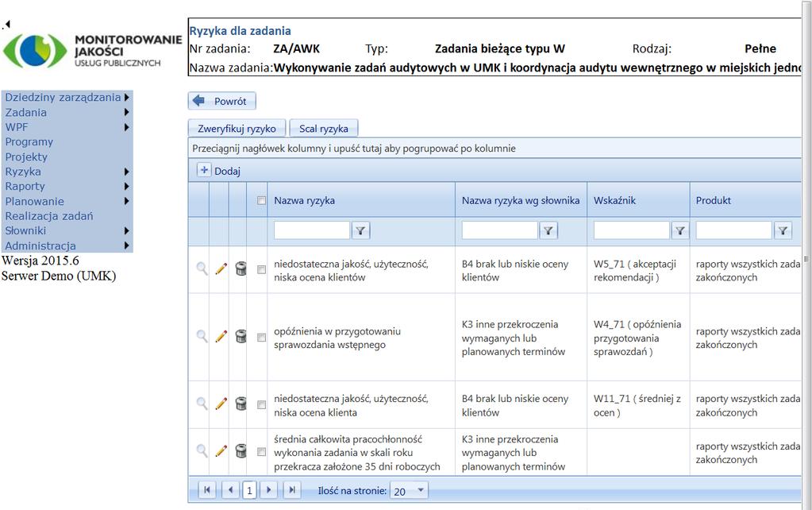Image resolution: width=812 pixels, height=510 pixels.
Task: Edit the średnia całkowita pracochłonność row
Action: click(x=221, y=451)
